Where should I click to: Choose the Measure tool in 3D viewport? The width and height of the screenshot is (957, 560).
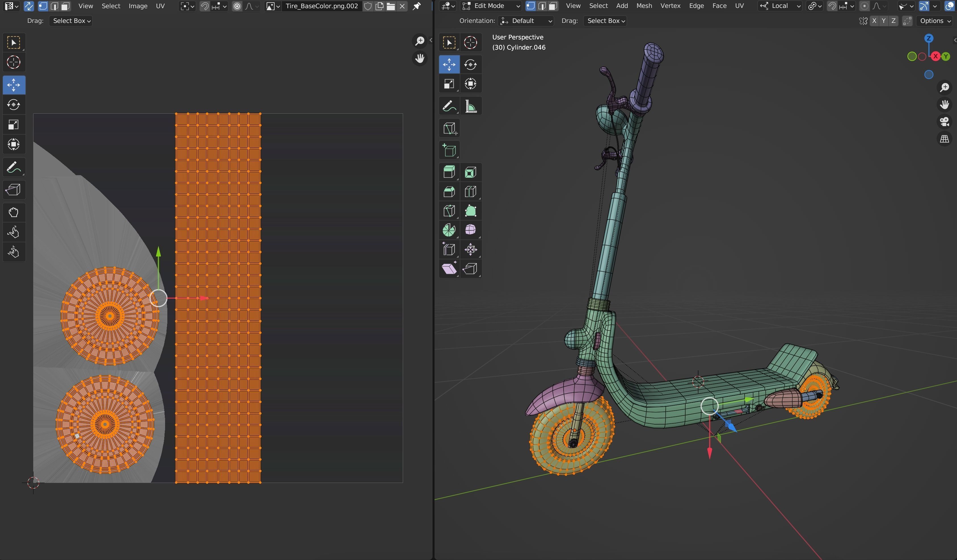(471, 106)
